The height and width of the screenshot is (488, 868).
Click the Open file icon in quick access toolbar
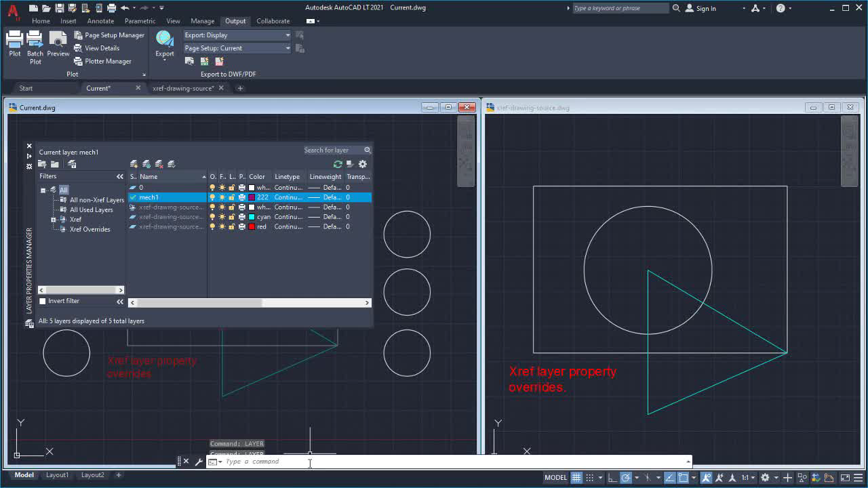46,8
